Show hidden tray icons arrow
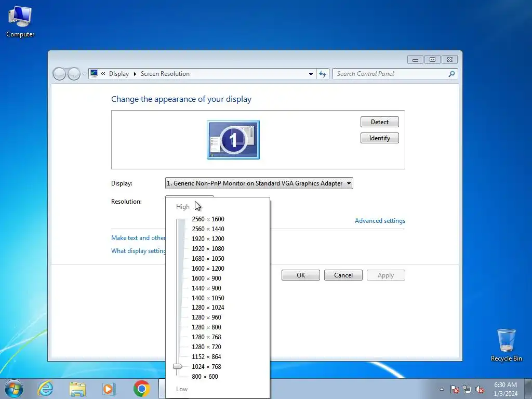 coord(442,389)
